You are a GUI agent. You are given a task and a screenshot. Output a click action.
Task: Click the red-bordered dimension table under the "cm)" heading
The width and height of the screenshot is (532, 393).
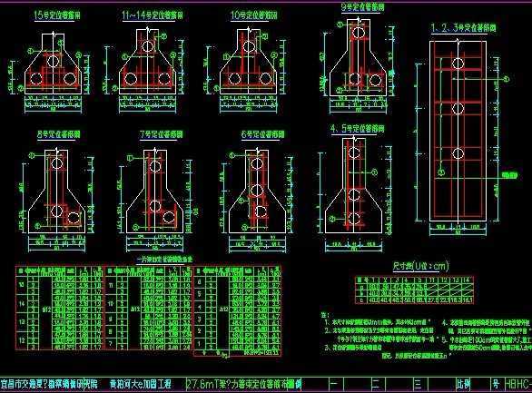click(x=414, y=290)
